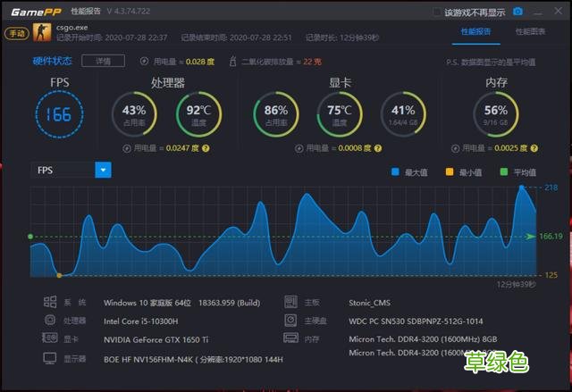The width and height of the screenshot is (572, 392).
Task: Click the Windows 10 家庭版 64位 text
Action: (147, 303)
